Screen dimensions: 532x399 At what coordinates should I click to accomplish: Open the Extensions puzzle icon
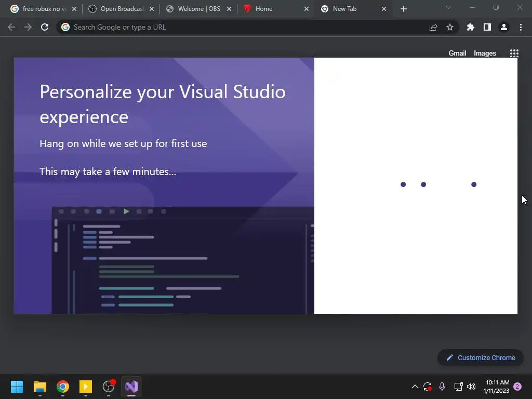(471, 27)
